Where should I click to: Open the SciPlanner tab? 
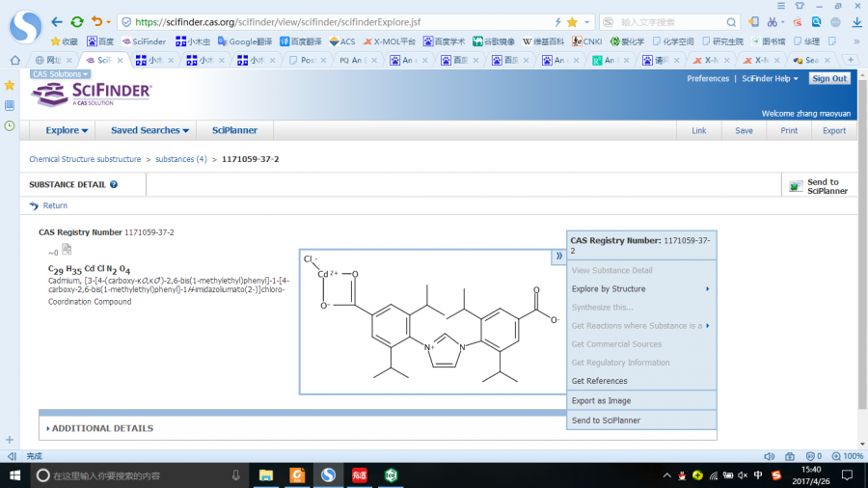click(x=234, y=130)
